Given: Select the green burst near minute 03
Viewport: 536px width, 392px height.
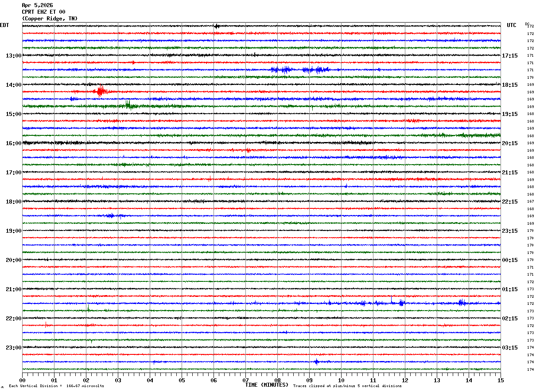Looking at the screenshot, I should point(128,105).
